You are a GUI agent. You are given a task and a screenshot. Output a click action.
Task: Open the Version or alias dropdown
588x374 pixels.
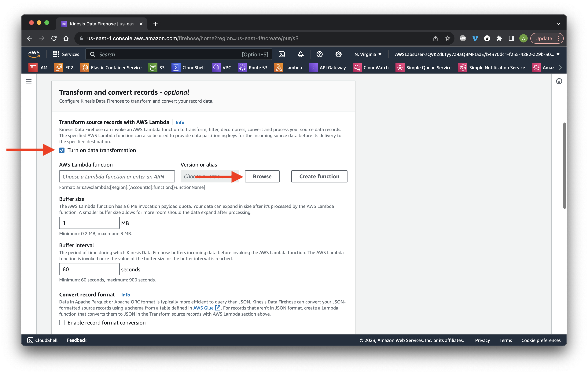[x=210, y=176]
